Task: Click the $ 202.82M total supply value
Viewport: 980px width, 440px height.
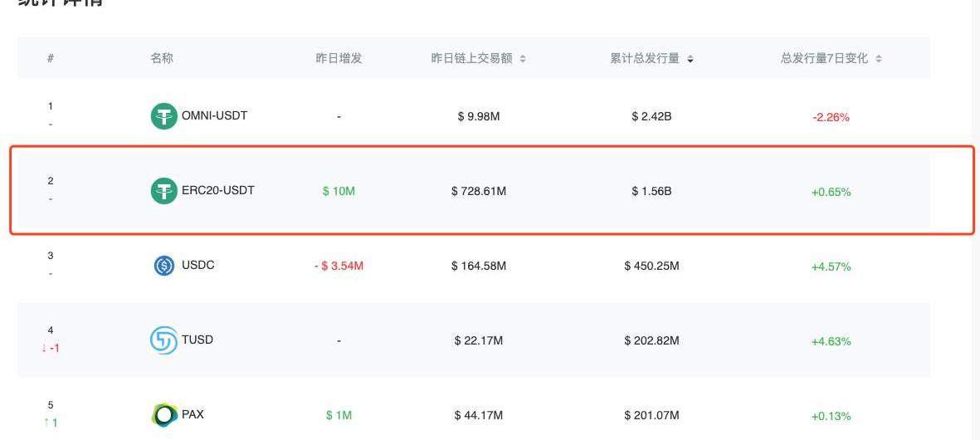Action: click(x=652, y=341)
